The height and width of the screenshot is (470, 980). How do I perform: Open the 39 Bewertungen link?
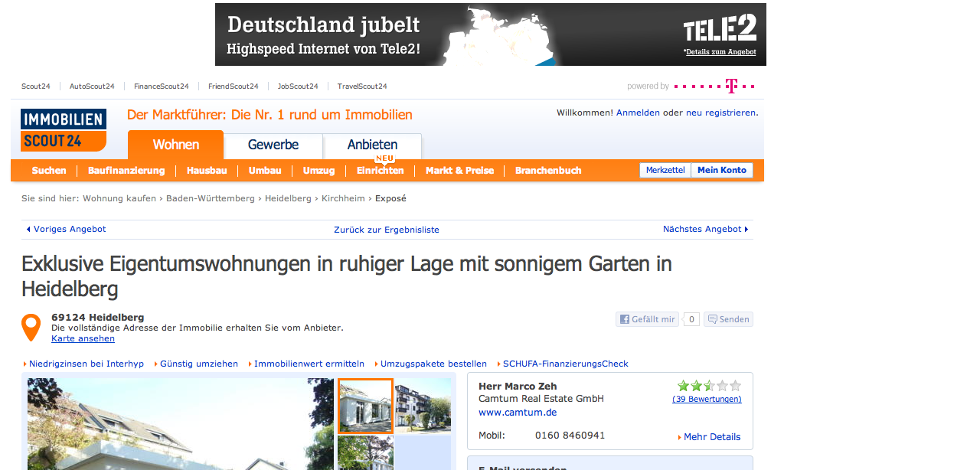(707, 399)
